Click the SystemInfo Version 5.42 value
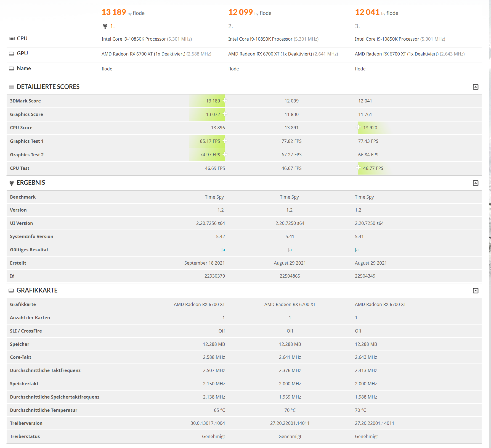 pyautogui.click(x=221, y=237)
